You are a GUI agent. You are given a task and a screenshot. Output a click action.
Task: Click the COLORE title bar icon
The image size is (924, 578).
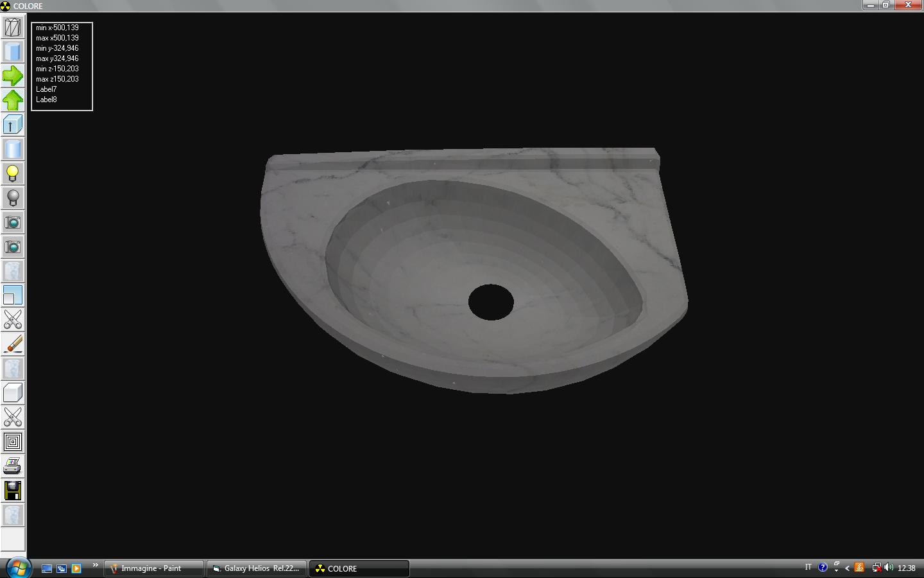(x=5, y=6)
